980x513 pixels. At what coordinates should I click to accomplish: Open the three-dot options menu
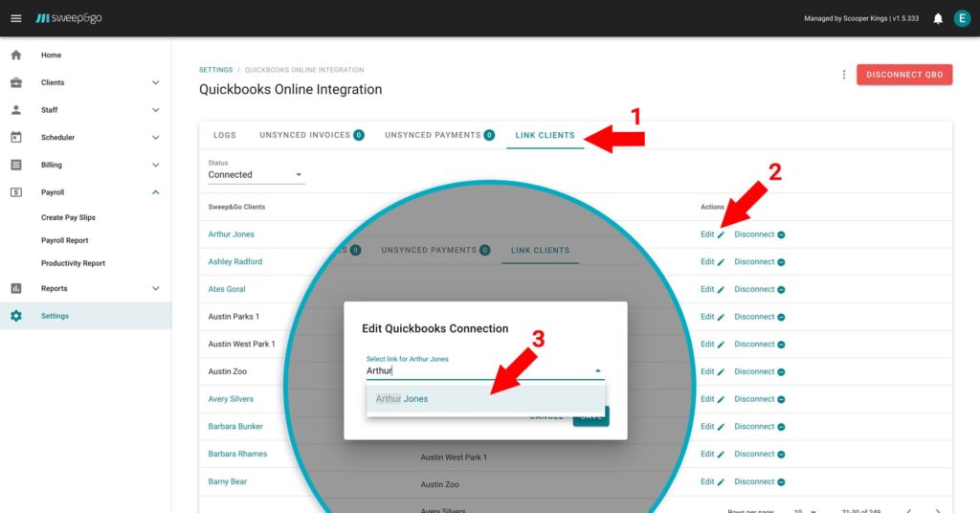[843, 75]
